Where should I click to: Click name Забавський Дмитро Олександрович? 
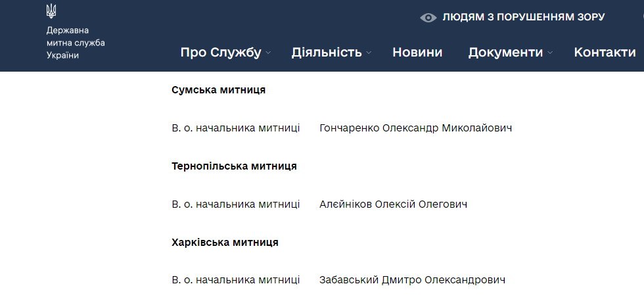pos(413,280)
